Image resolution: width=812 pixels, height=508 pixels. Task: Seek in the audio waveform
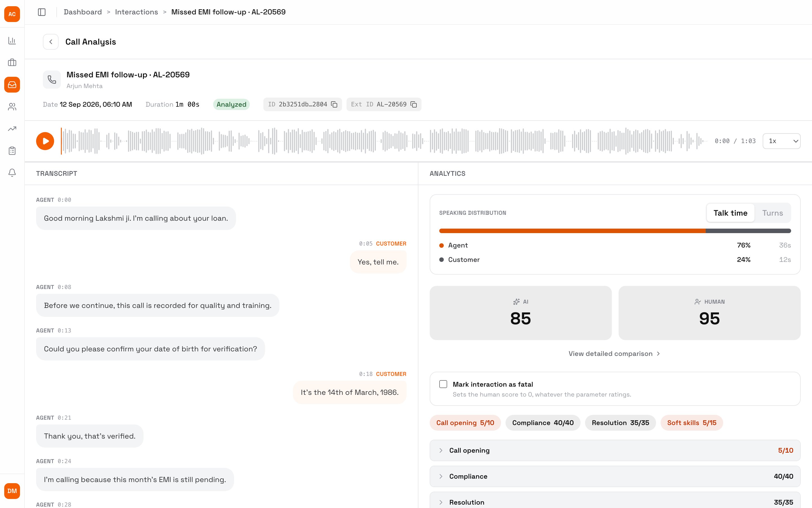click(x=384, y=141)
